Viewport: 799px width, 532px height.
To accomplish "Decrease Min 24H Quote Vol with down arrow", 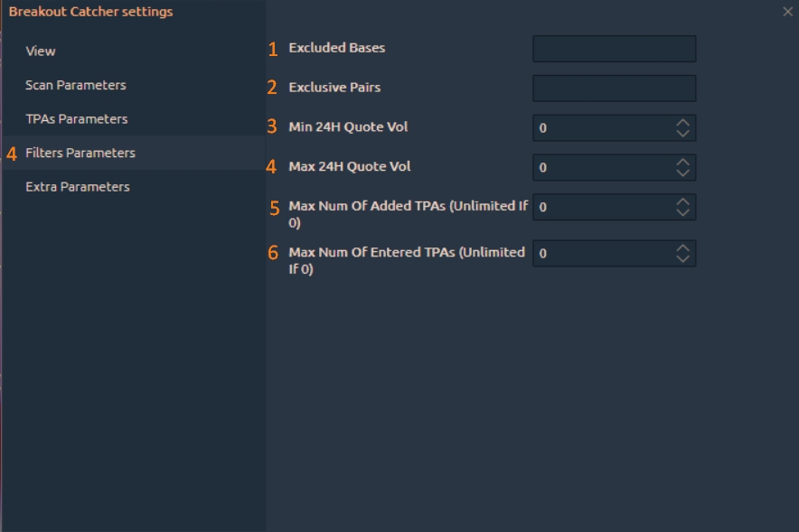I will [682, 134].
